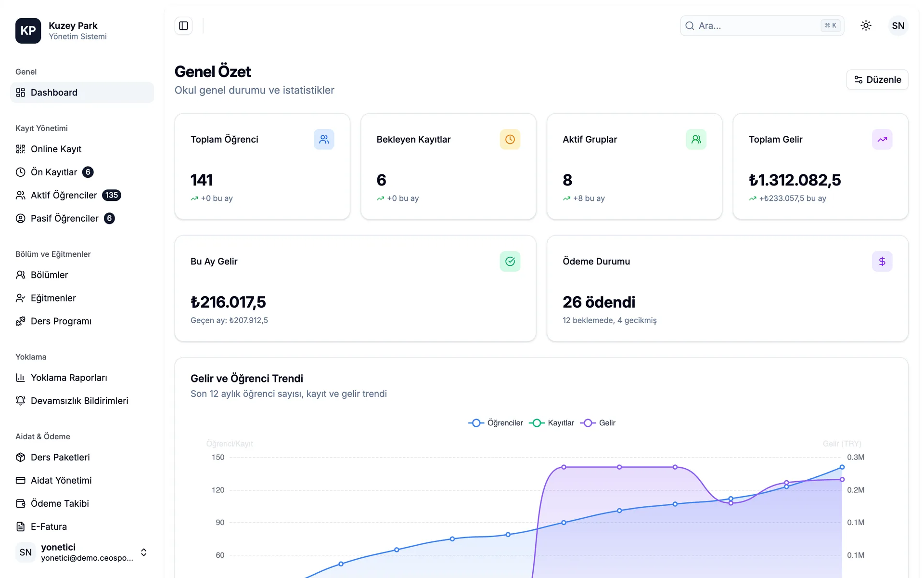The height and width of the screenshot is (578, 924).
Task: Click the Bekleyen Kayıtlar clock icon
Action: tap(510, 139)
